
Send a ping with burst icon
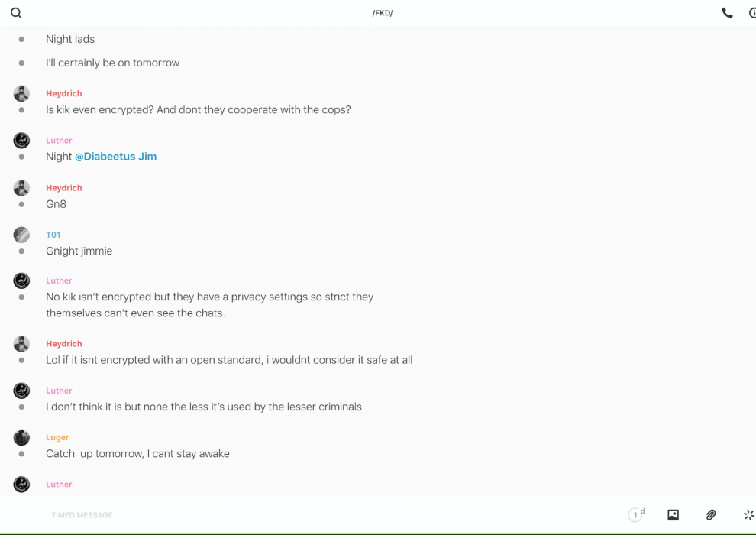point(748,515)
